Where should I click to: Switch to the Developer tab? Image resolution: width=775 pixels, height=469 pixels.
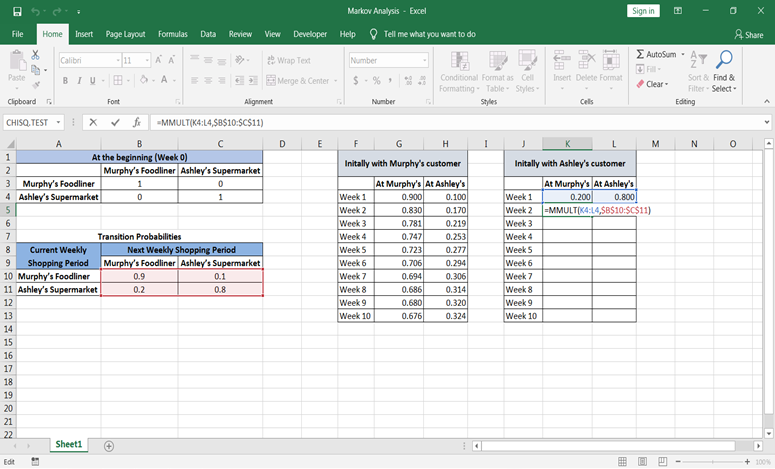(x=310, y=34)
